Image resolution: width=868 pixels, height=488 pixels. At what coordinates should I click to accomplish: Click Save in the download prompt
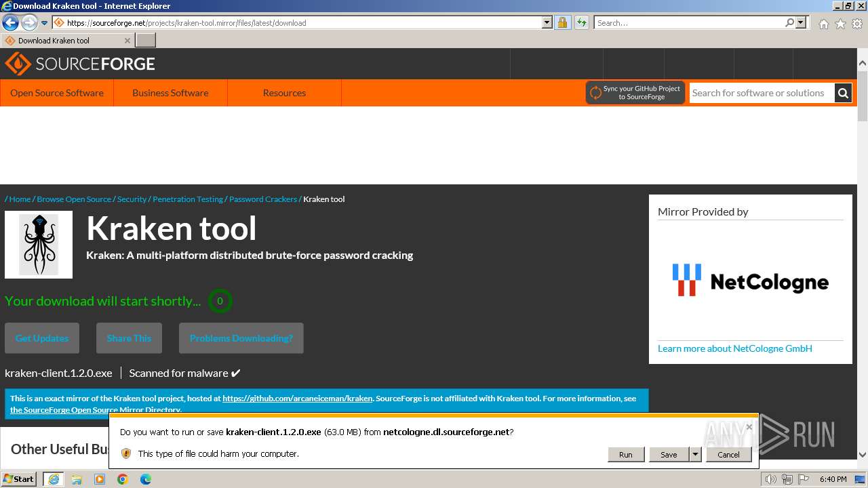pyautogui.click(x=669, y=455)
